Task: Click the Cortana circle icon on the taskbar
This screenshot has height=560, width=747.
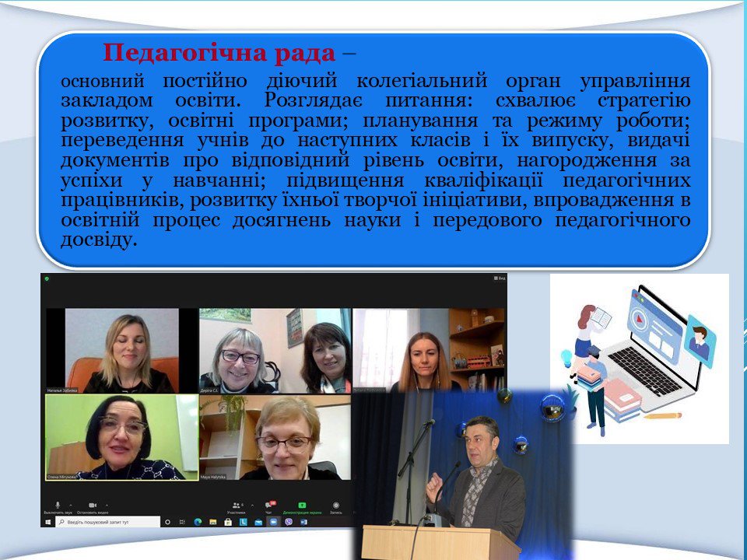Action: (168, 522)
